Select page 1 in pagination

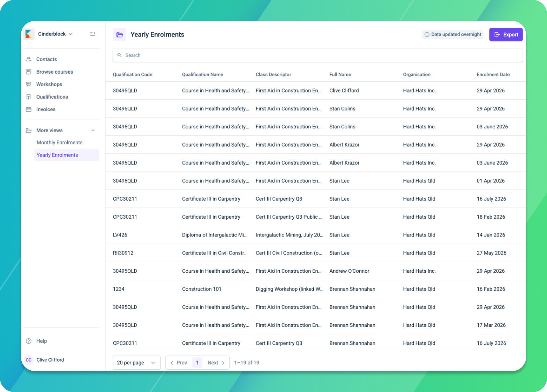[x=197, y=363]
